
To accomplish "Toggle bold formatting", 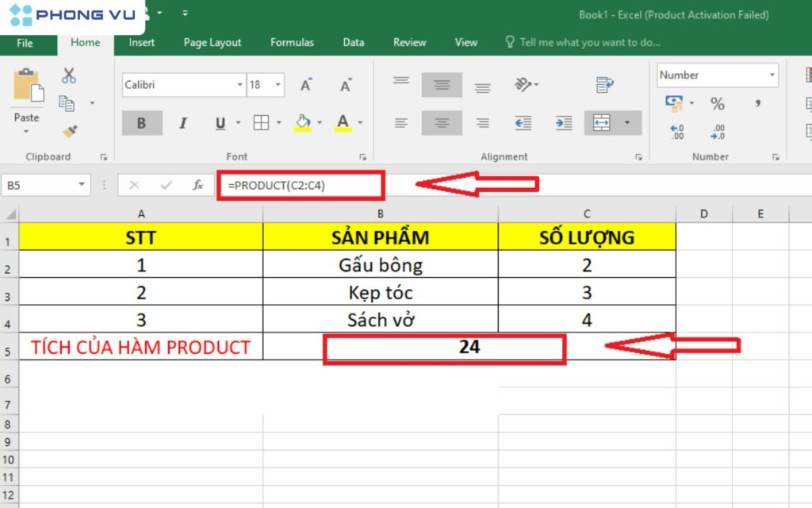I will click(143, 122).
